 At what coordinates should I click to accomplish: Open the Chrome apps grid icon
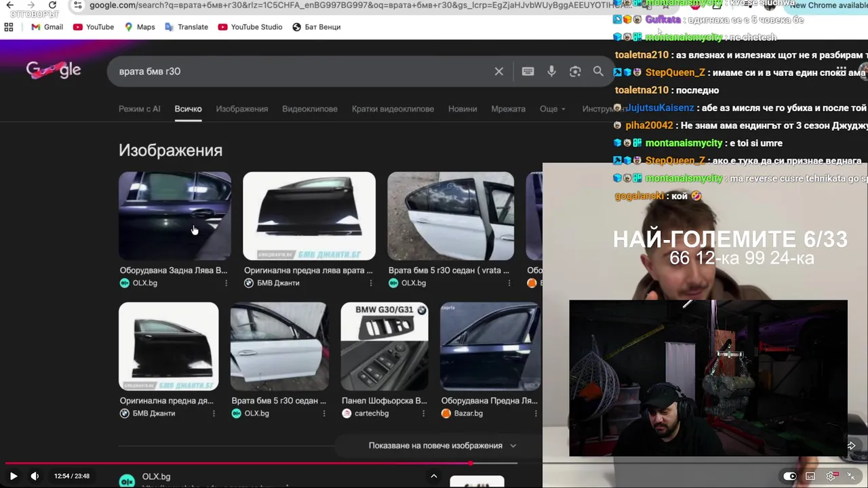point(9,27)
